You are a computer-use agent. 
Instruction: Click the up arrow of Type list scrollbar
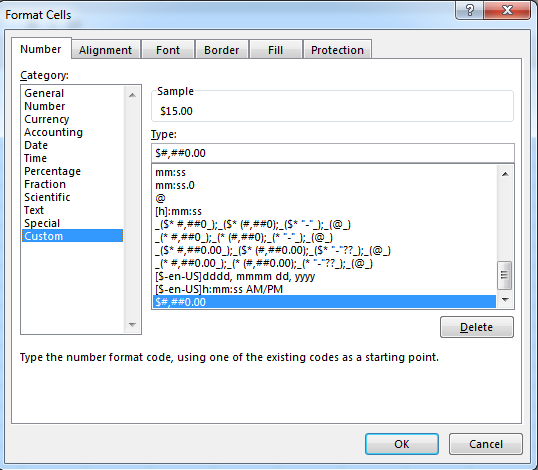pos(505,174)
